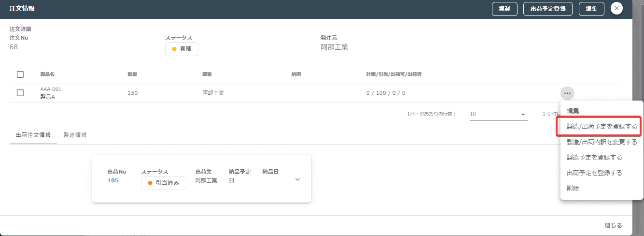Select 製造/出荷内訳を変更する menu entry
This screenshot has width=644, height=236.
click(602, 142)
